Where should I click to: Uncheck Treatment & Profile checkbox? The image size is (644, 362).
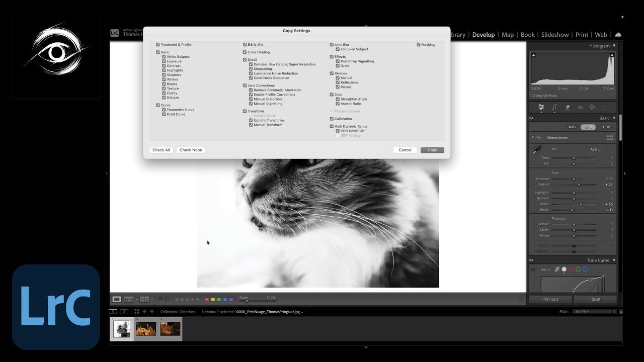(x=158, y=45)
